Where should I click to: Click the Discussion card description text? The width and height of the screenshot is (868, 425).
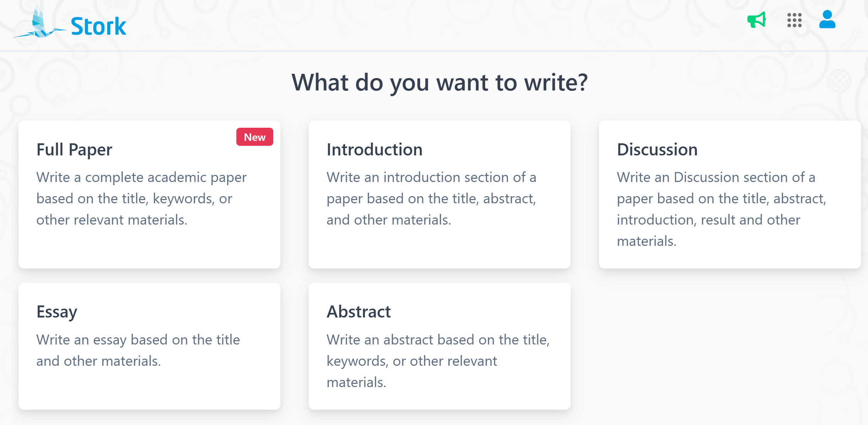point(721,209)
